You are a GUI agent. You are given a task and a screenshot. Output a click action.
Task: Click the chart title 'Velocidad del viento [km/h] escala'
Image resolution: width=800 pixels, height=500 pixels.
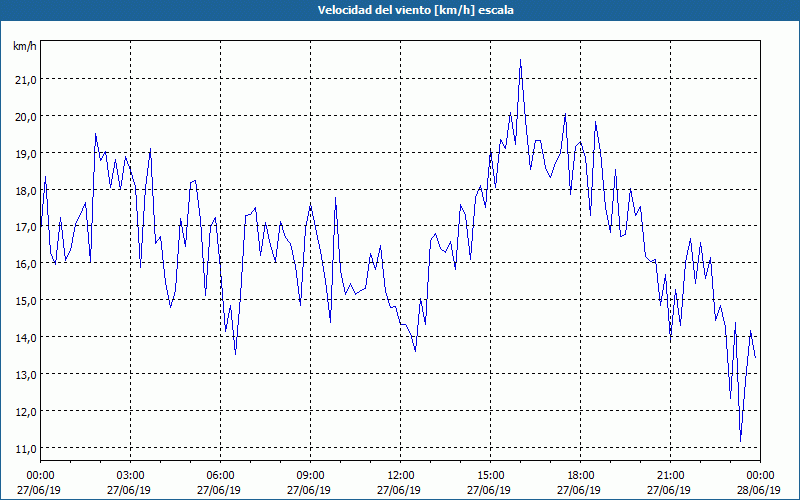click(x=415, y=10)
